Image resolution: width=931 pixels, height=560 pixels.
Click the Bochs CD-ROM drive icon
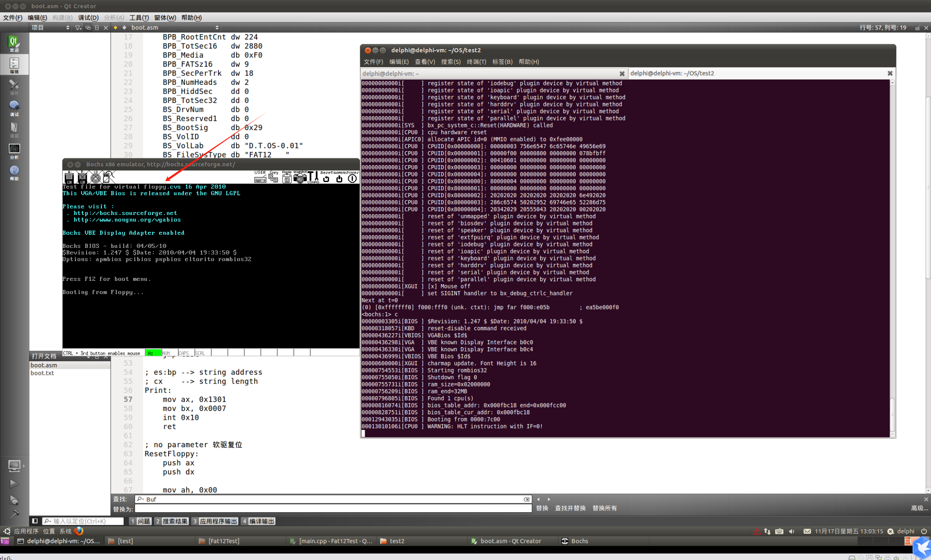(x=96, y=178)
